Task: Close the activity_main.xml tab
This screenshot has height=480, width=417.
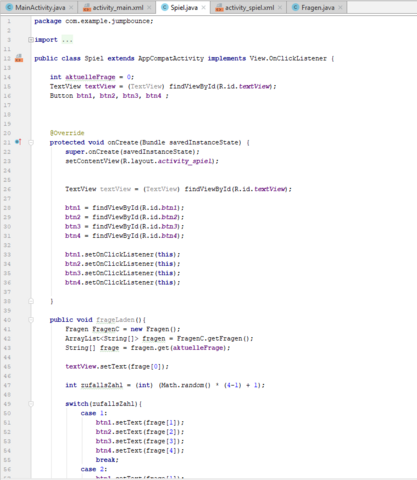Action: (x=149, y=7)
